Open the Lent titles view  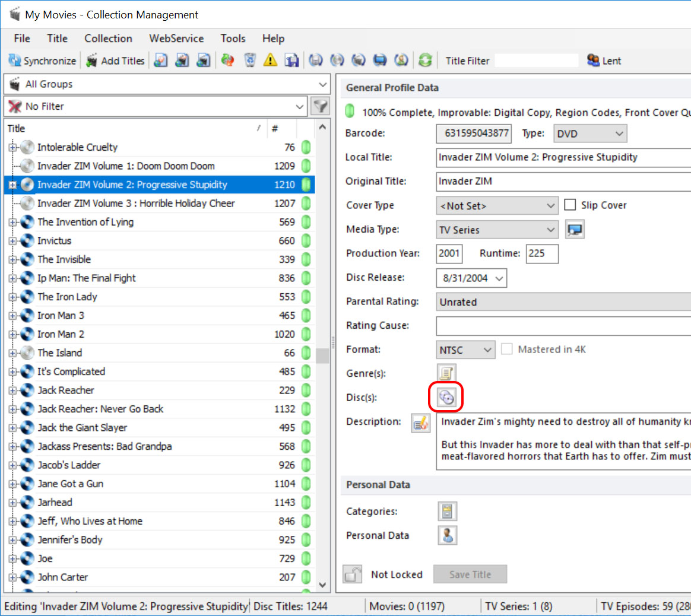(x=604, y=61)
